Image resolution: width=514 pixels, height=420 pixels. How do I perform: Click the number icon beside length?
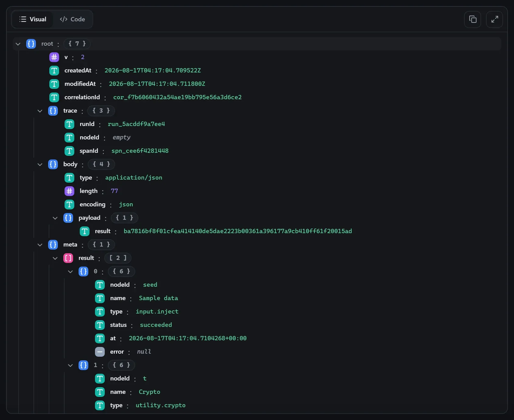(x=69, y=191)
